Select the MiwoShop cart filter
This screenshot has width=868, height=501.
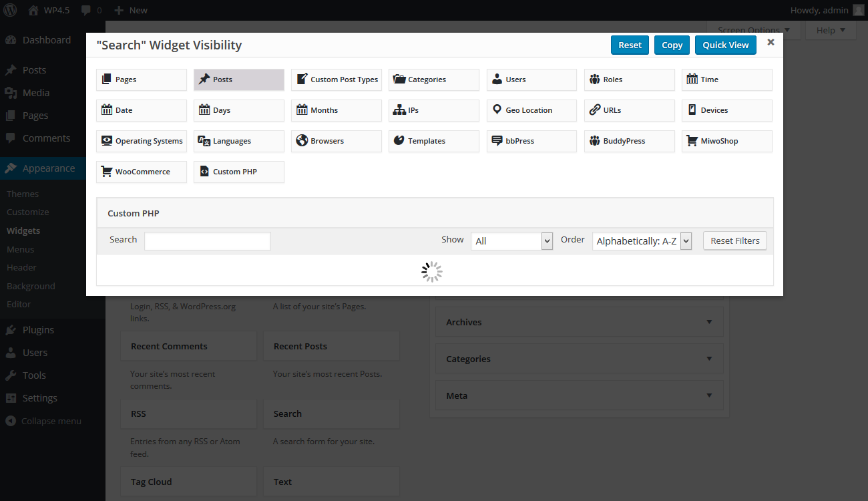click(727, 141)
